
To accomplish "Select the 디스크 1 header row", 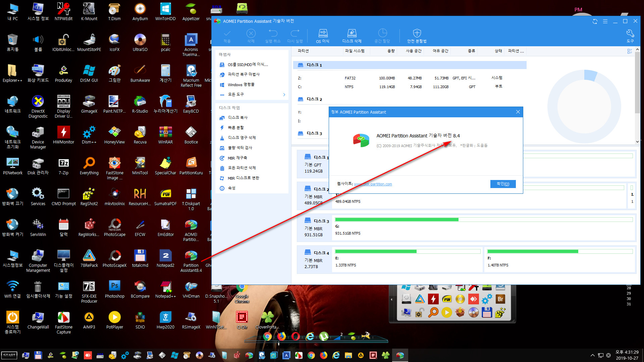I will tap(410, 65).
